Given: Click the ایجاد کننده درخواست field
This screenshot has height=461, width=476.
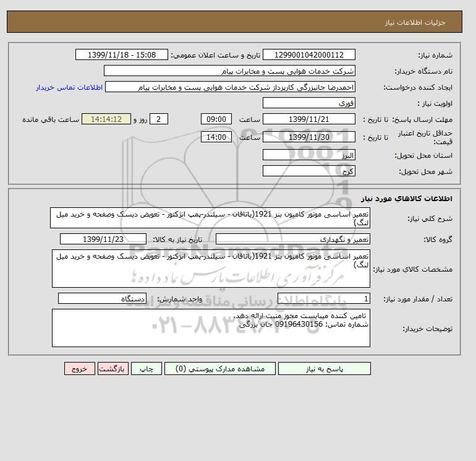Looking at the screenshot, I should click(230, 87).
